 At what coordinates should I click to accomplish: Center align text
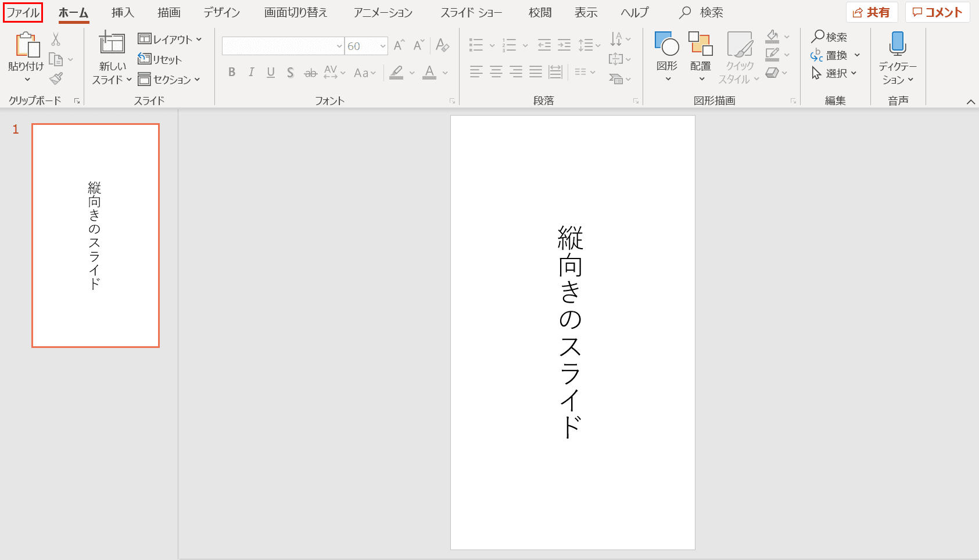pyautogui.click(x=496, y=72)
